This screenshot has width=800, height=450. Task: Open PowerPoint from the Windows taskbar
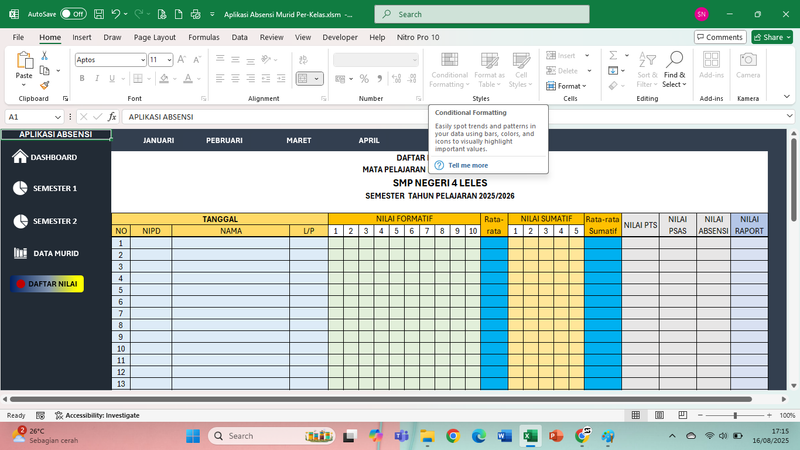[556, 436]
